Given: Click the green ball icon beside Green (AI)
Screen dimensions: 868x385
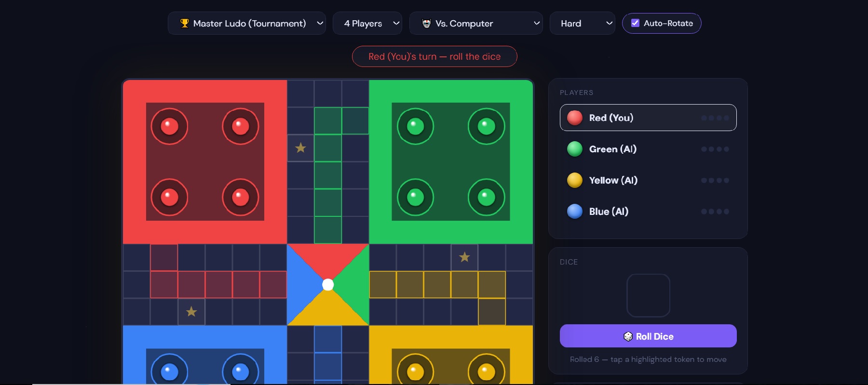Looking at the screenshot, I should (x=575, y=149).
